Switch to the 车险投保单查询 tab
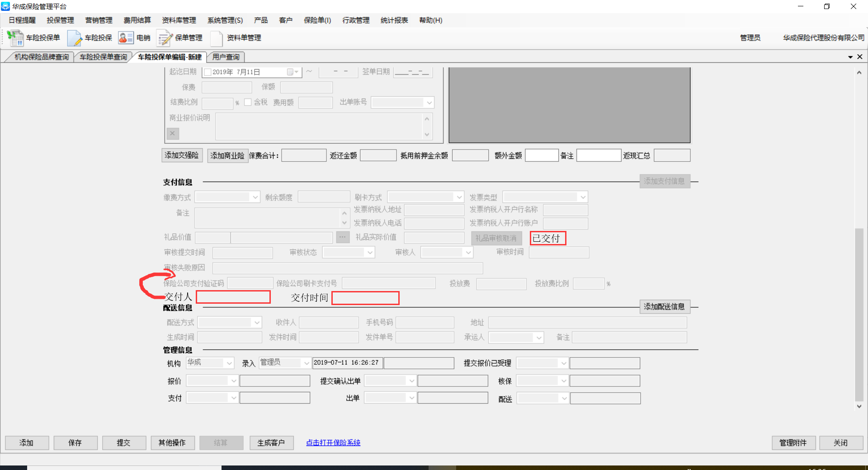 pos(104,57)
